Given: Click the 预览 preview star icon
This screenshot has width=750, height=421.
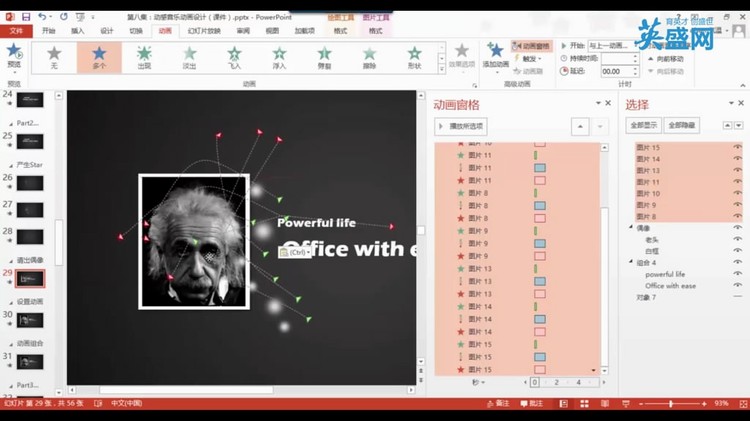Looking at the screenshot, I should click(14, 51).
